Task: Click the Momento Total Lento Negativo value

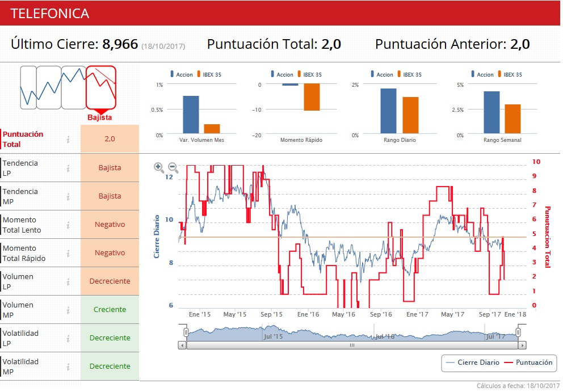Action: pos(110,224)
